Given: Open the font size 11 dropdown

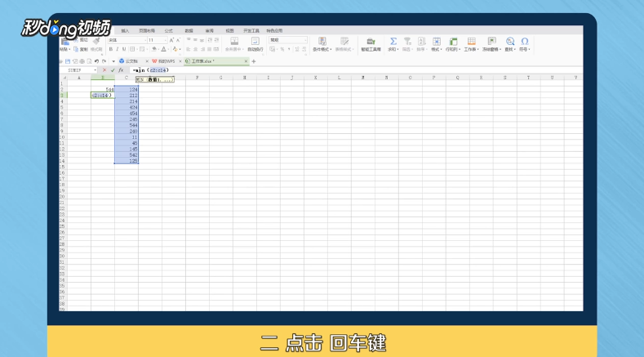Looking at the screenshot, I should click(x=165, y=40).
